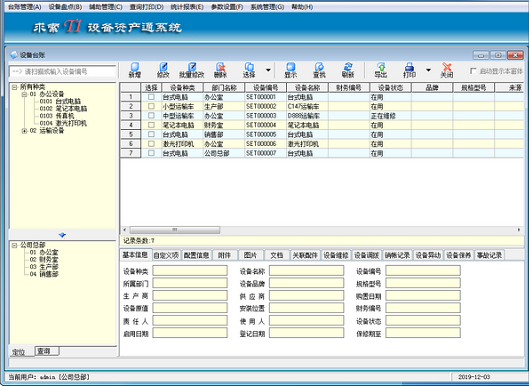The height and width of the screenshot is (387, 529).
Task: Switch to the 设备维修 tab
Action: 336,255
